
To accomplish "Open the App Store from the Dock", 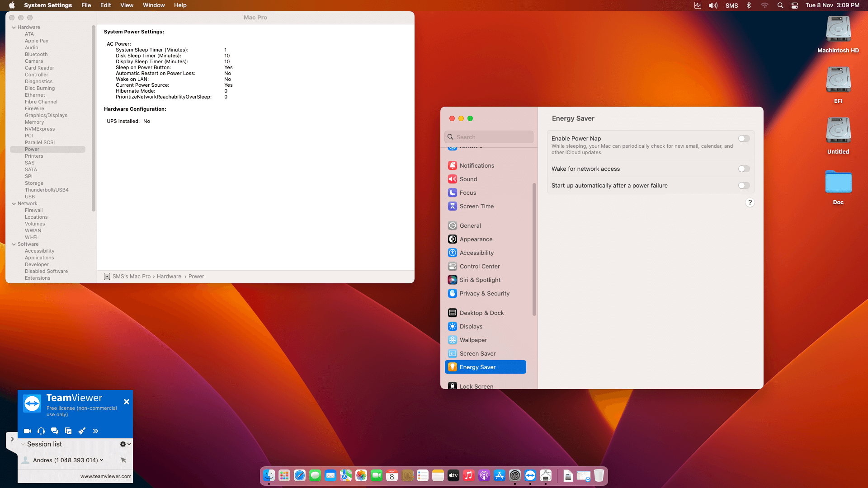I will 500,475.
